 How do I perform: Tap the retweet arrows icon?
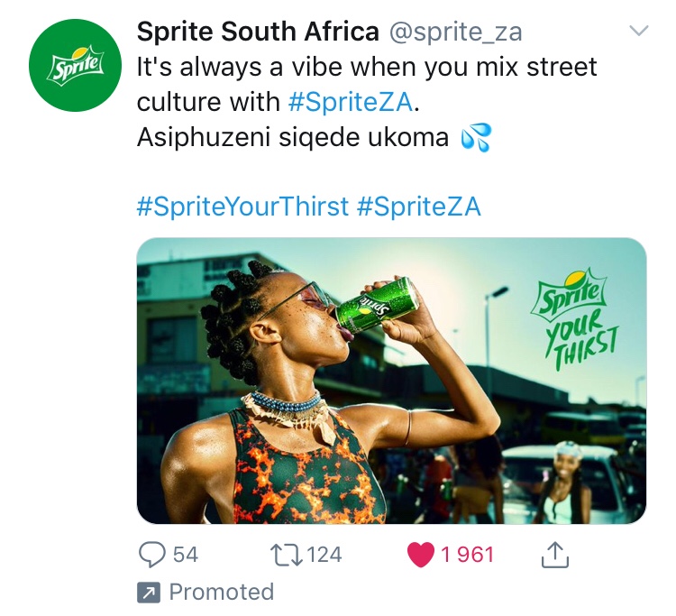[x=288, y=554]
